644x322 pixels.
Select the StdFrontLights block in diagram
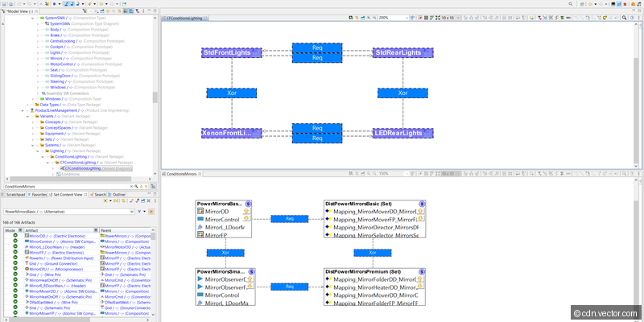(x=232, y=52)
